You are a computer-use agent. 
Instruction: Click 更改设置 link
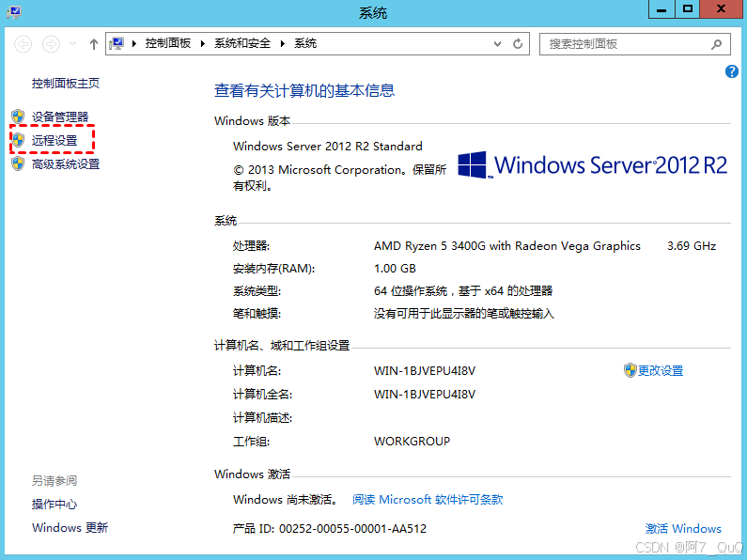(661, 370)
